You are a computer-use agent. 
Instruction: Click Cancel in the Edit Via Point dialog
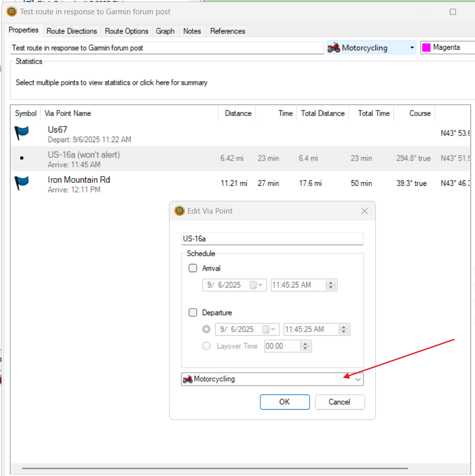pos(339,402)
